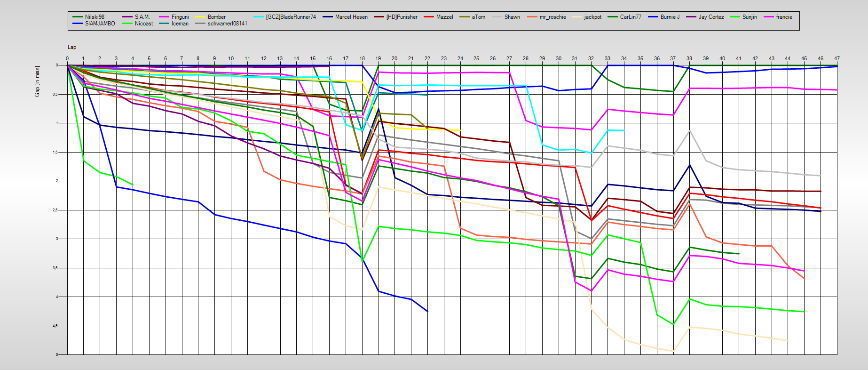Click lap 18 on the top axis

coord(362,59)
